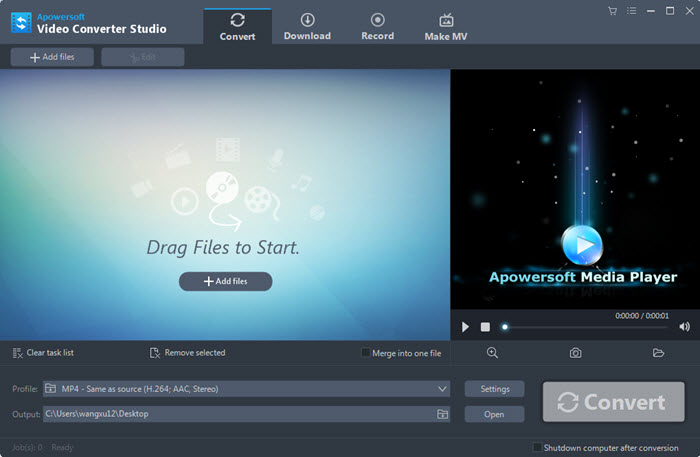Open the snapshot folder icon below player

[658, 353]
